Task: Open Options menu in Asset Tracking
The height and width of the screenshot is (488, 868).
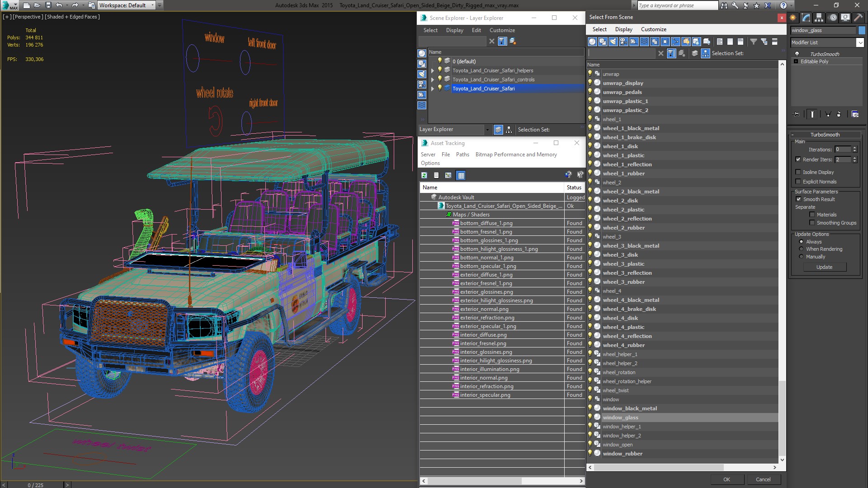Action: coord(430,163)
